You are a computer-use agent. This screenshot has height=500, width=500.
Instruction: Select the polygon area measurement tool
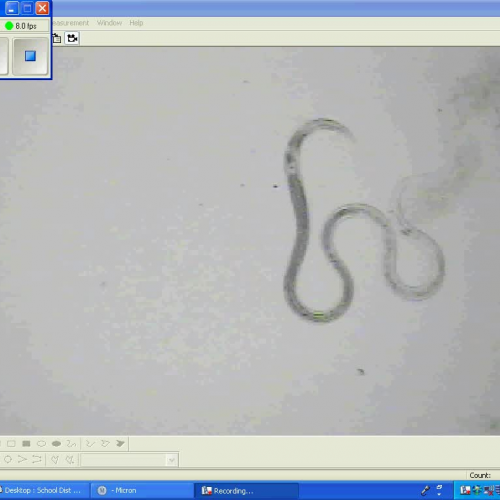(55, 460)
